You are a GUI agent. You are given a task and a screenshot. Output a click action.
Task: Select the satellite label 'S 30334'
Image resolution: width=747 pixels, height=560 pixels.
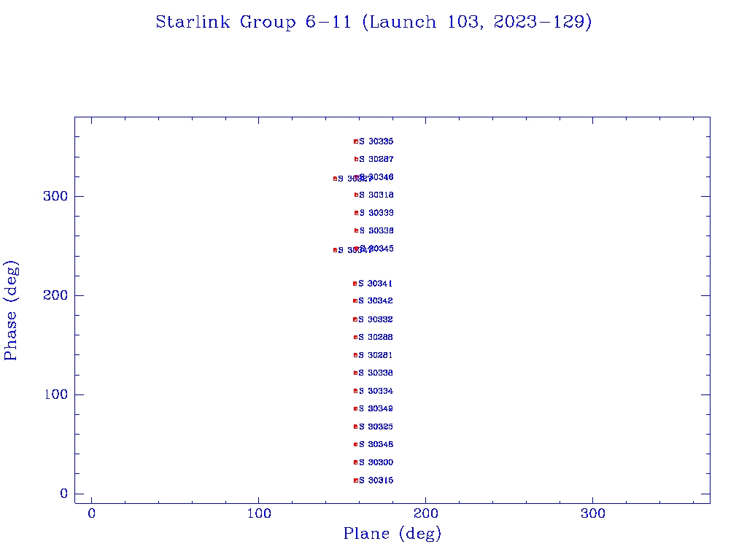[376, 391]
